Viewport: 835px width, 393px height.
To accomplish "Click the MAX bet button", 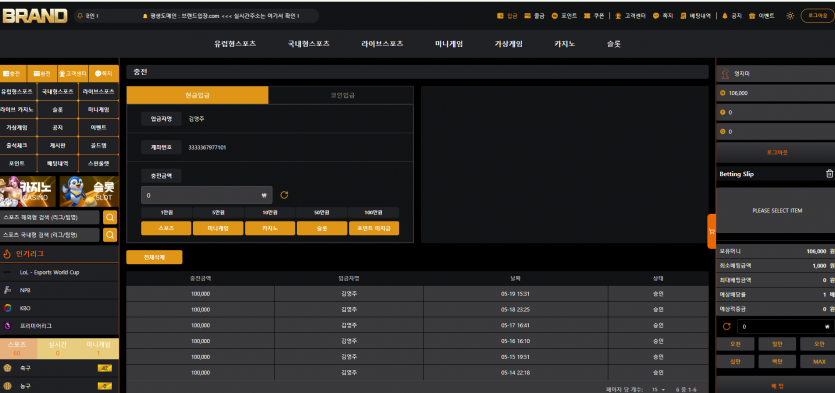I will 819,362.
